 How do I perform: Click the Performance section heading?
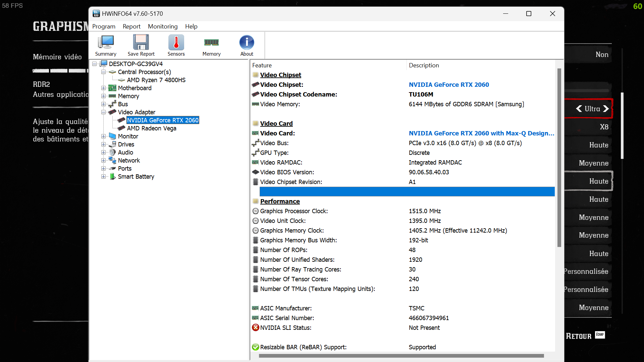pyautogui.click(x=280, y=201)
